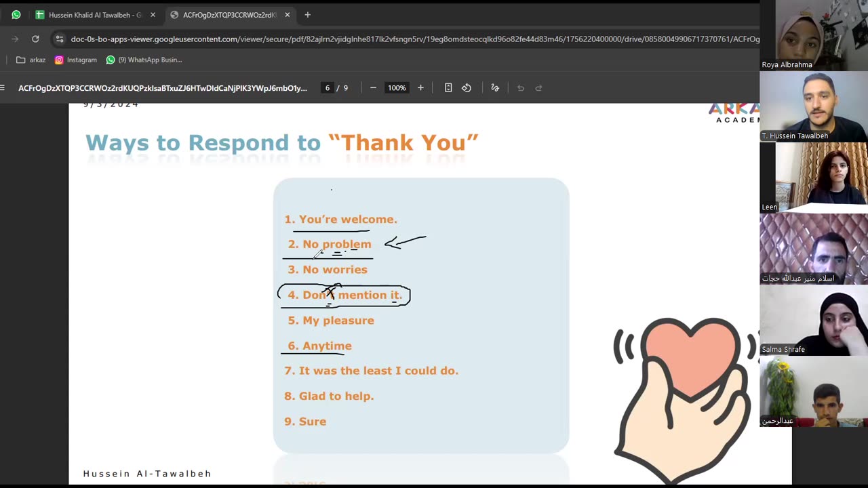Image resolution: width=868 pixels, height=488 pixels.
Task: Go forward in browser history
Action: pos(15,39)
